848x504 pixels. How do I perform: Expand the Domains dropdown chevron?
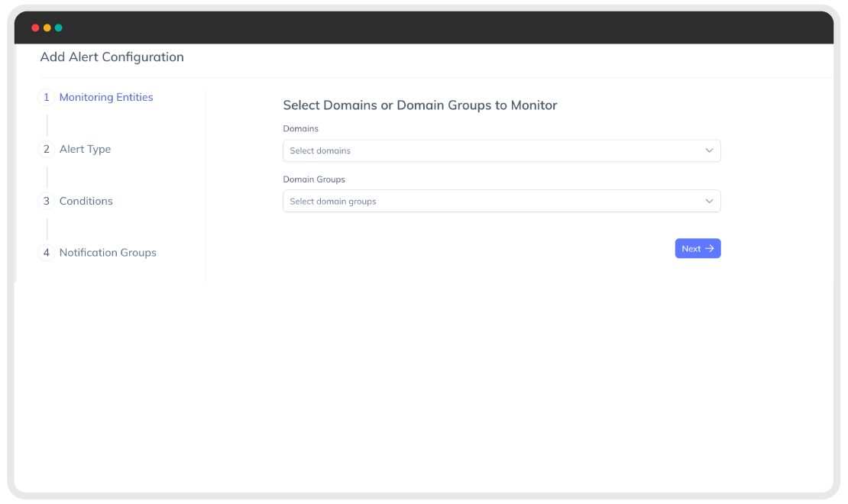click(709, 150)
